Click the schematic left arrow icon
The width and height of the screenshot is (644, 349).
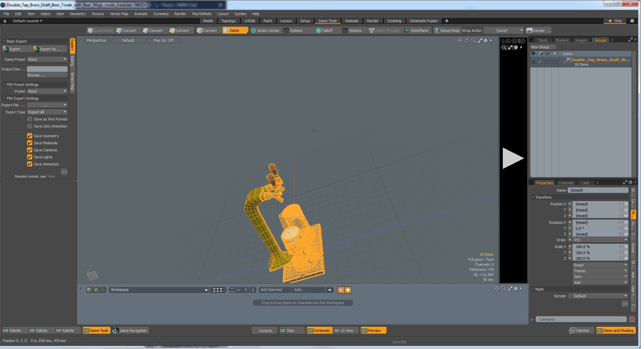coord(239,290)
